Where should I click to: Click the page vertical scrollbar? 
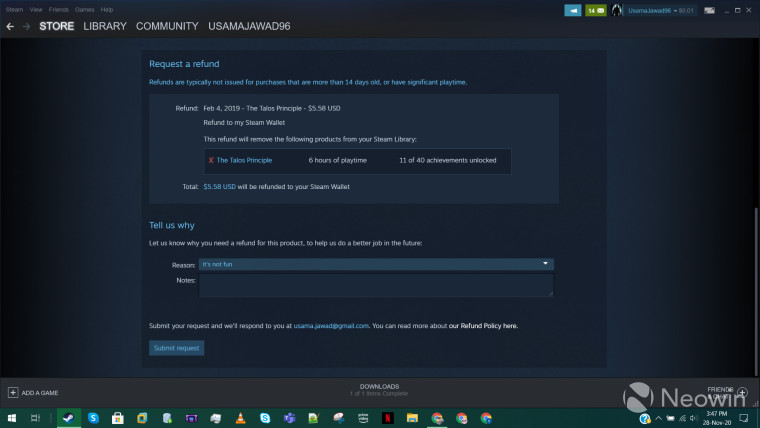tap(756, 291)
